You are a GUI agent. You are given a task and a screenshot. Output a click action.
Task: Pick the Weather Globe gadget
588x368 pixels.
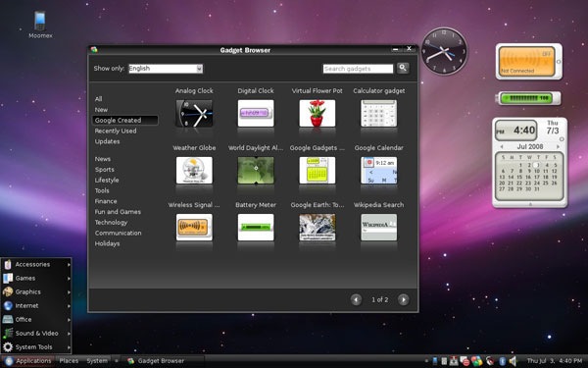[x=194, y=170]
